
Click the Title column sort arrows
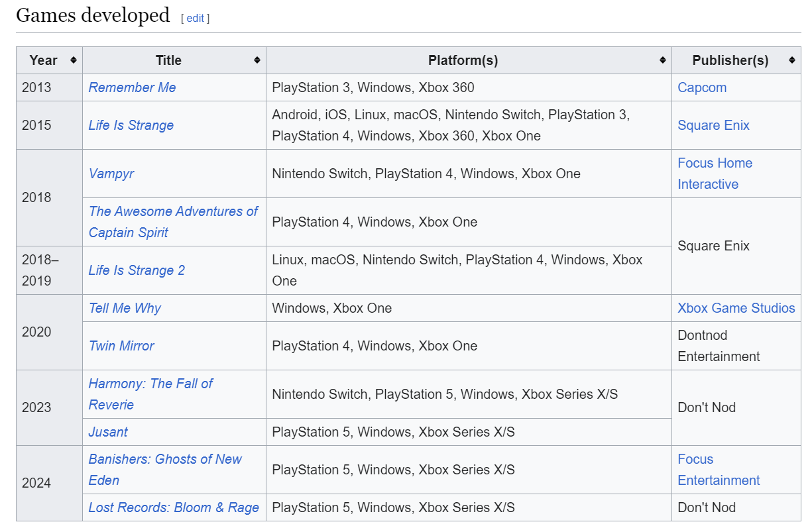(x=257, y=60)
